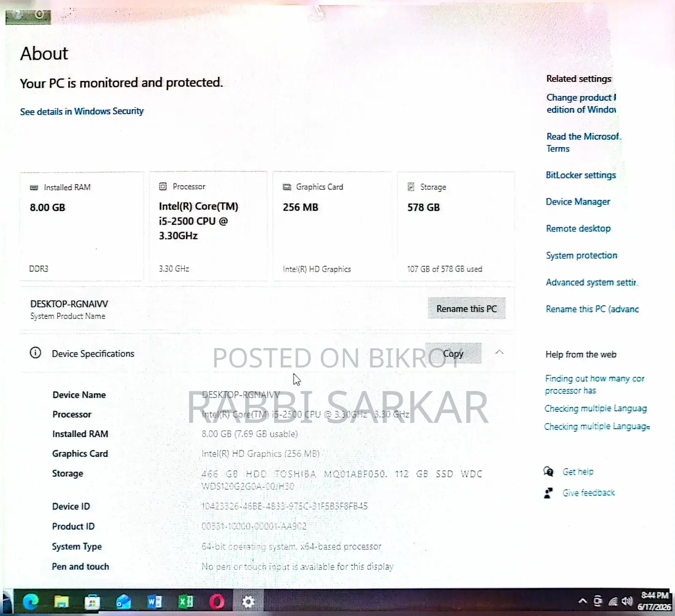
Task: Read the Microsoft Terms link
Action: pyautogui.click(x=584, y=142)
